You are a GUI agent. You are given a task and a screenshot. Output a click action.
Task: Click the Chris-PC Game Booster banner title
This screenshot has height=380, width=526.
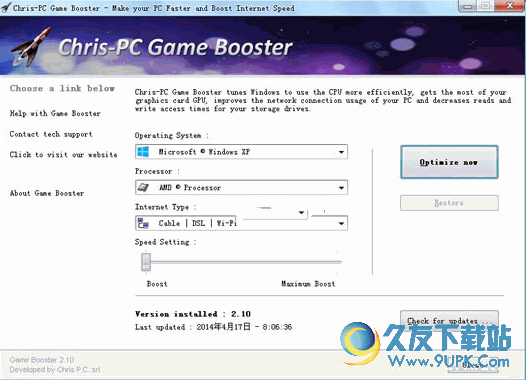click(x=175, y=47)
